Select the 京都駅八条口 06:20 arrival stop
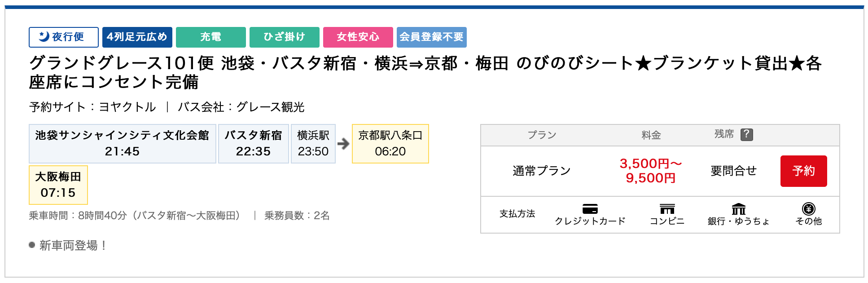The height and width of the screenshot is (283, 868). (x=390, y=144)
